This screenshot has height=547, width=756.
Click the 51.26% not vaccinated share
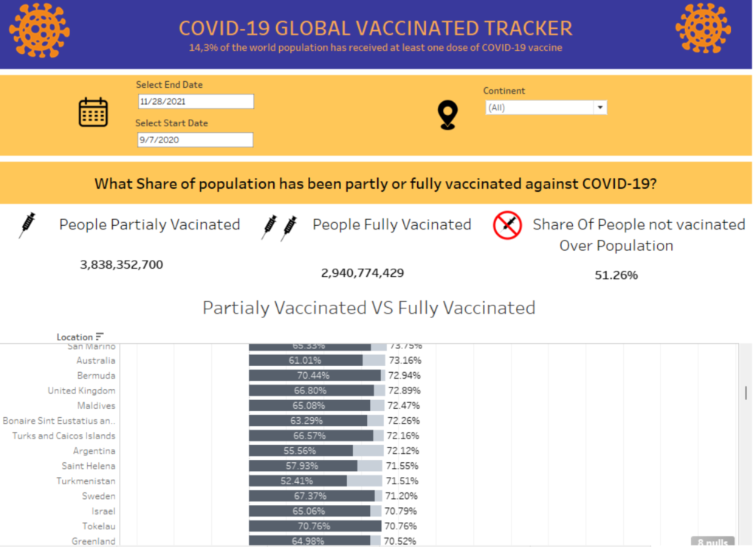(616, 275)
